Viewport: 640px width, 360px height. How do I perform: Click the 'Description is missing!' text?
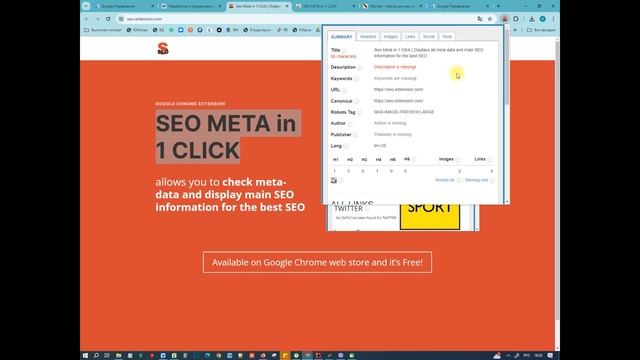pyautogui.click(x=395, y=67)
